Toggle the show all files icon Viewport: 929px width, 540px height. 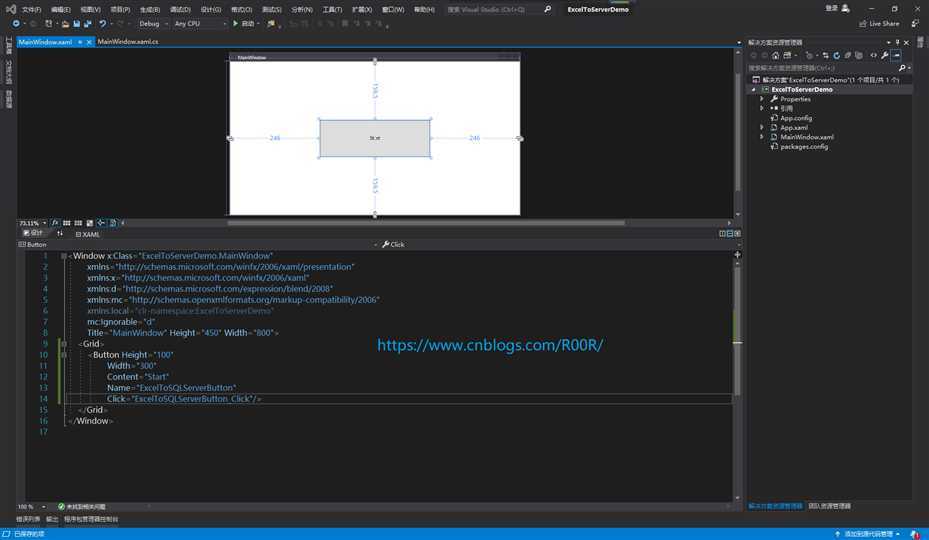[859, 55]
